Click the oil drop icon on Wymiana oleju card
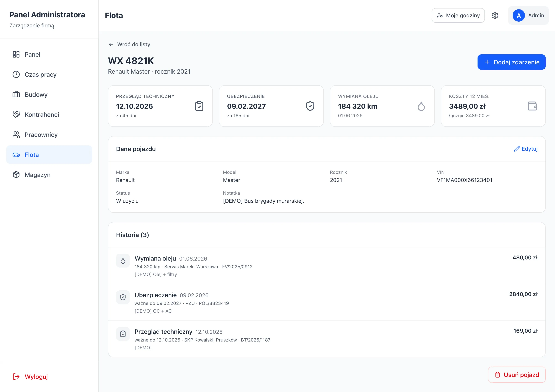Viewport: 555px width, 392px height. [x=421, y=106]
